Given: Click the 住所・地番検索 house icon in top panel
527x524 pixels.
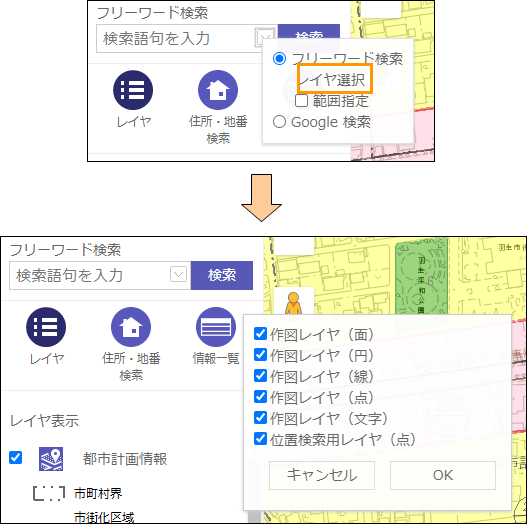Looking at the screenshot, I should coord(218,90).
